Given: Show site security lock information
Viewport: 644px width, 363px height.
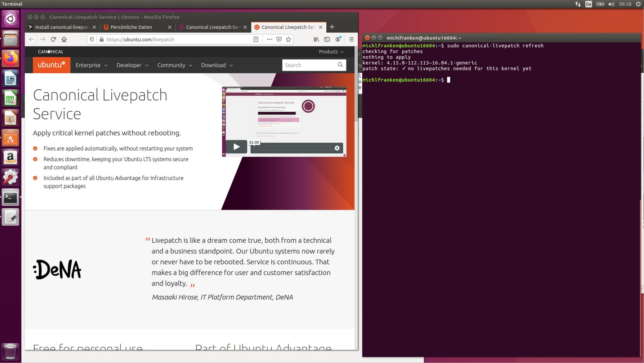Looking at the screenshot, I should click(x=101, y=39).
